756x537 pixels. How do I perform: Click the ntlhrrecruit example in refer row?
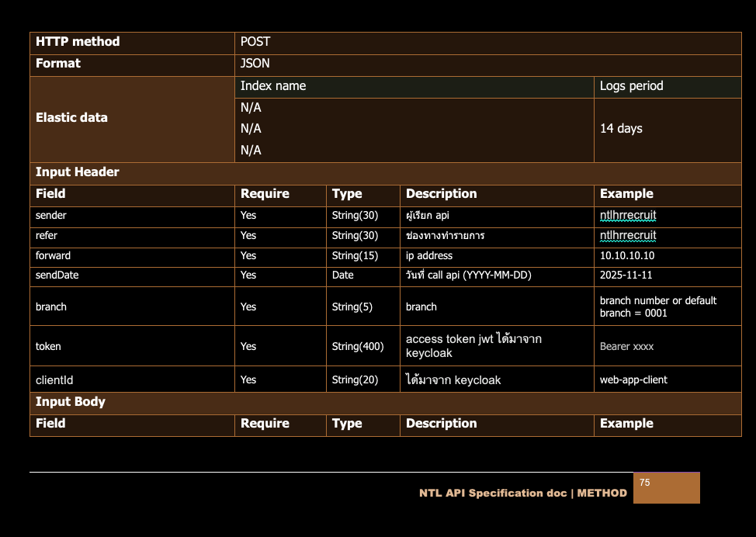[628, 235]
